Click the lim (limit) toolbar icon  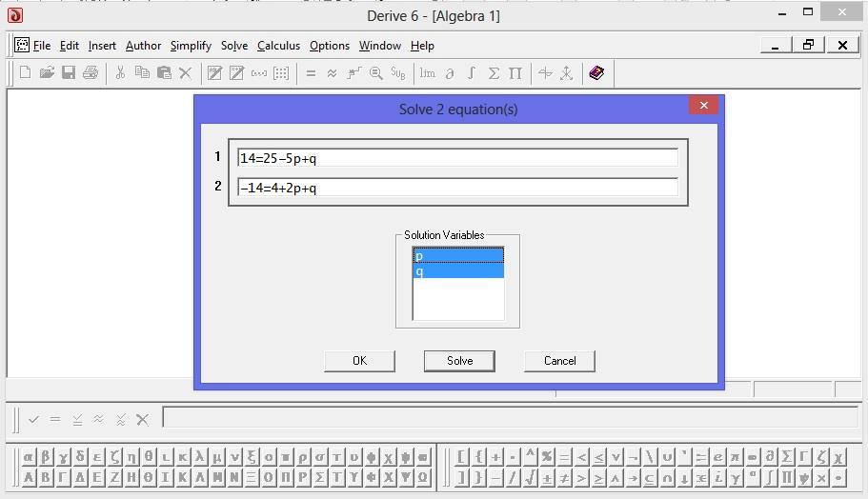428,73
